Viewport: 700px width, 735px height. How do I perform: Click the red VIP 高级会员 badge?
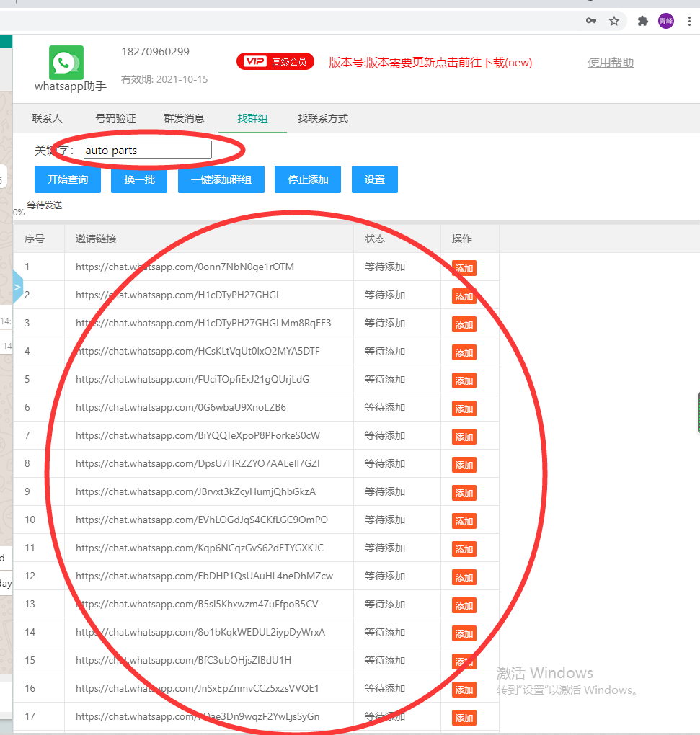[x=275, y=61]
